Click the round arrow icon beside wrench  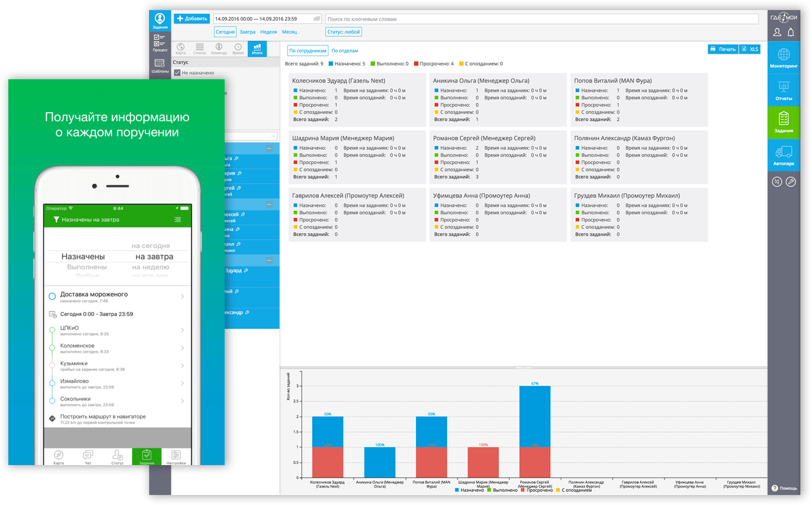pyautogui.click(x=777, y=181)
